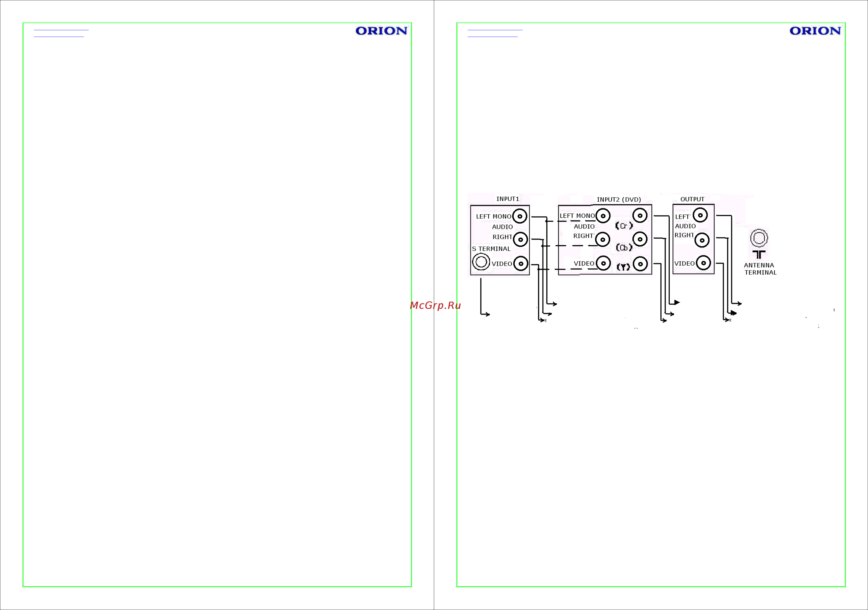Screen dimensions: 868x610
Task: Click the '(Y)' label text
Action: 623,267
